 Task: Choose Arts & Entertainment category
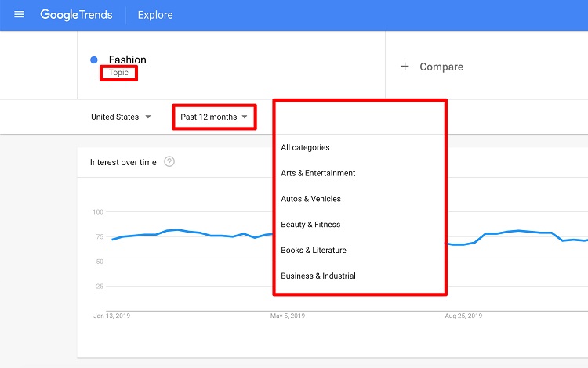coord(318,173)
